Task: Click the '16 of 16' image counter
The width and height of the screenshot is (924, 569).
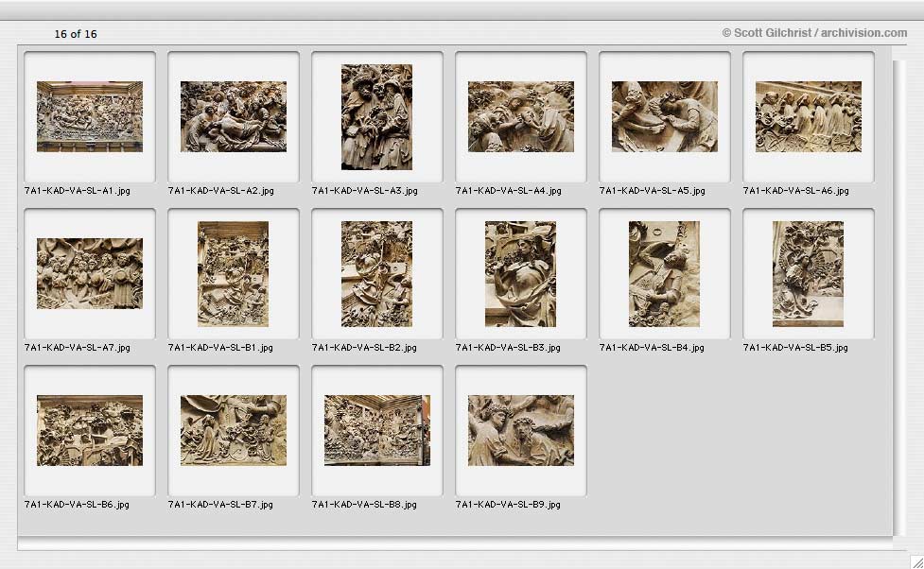Action: 76,34
